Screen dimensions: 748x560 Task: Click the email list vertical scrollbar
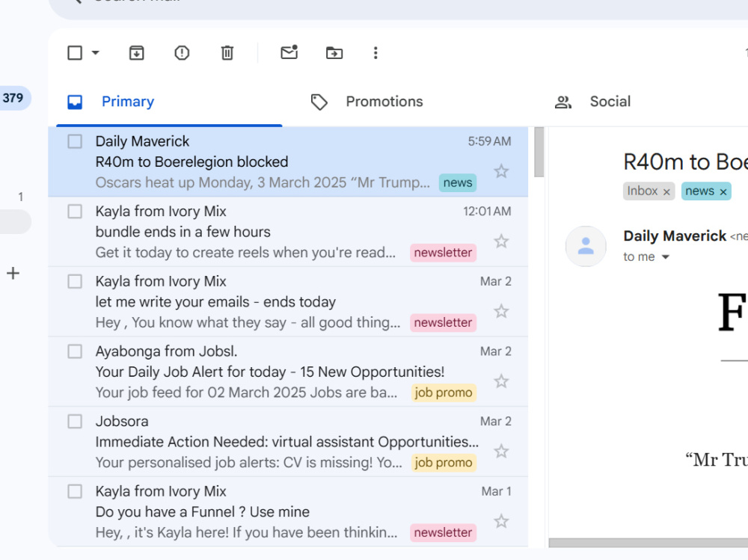(539, 153)
